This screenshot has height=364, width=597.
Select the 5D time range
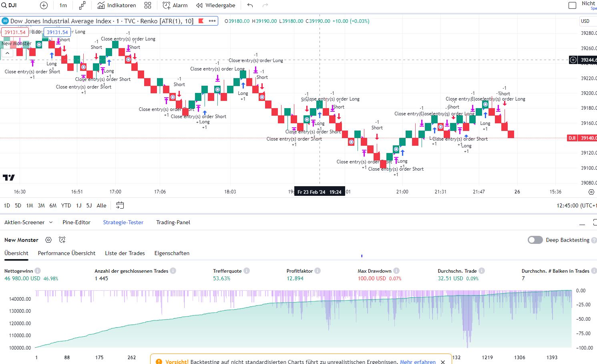point(18,205)
